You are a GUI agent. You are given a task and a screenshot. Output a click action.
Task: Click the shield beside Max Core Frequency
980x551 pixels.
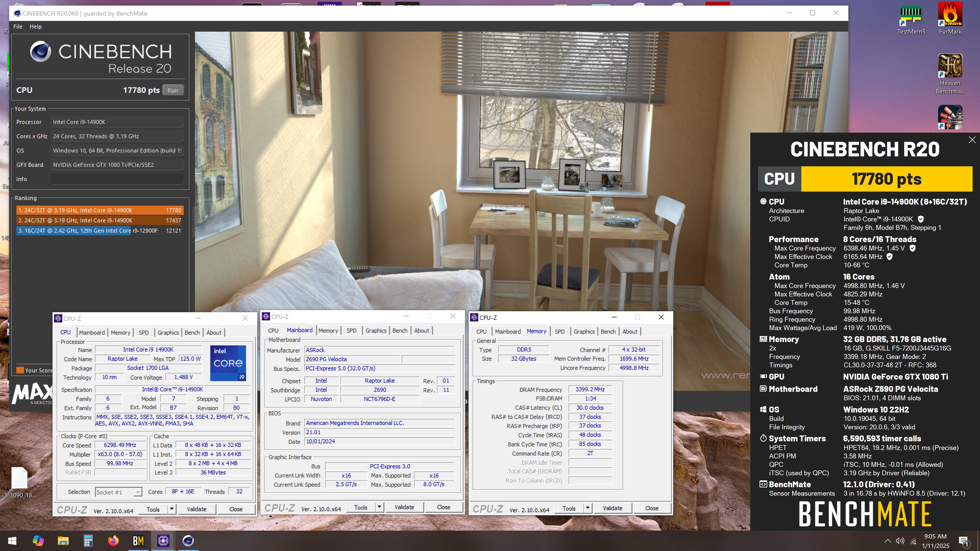pos(912,248)
